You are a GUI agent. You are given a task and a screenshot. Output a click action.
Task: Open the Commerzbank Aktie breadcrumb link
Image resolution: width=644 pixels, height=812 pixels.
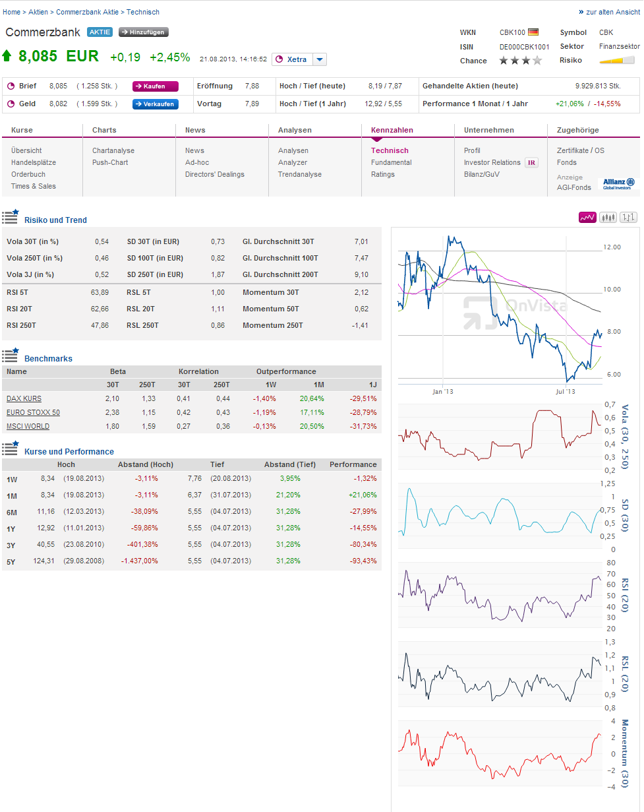[x=88, y=12]
